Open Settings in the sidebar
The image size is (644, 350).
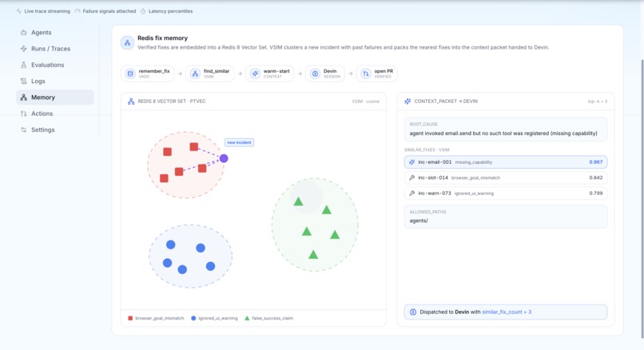pyautogui.click(x=55, y=129)
